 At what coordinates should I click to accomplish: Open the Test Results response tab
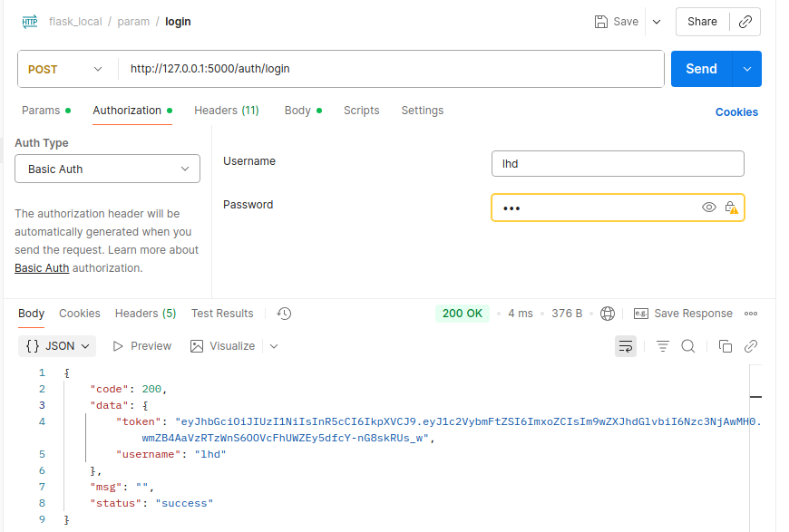coord(222,314)
